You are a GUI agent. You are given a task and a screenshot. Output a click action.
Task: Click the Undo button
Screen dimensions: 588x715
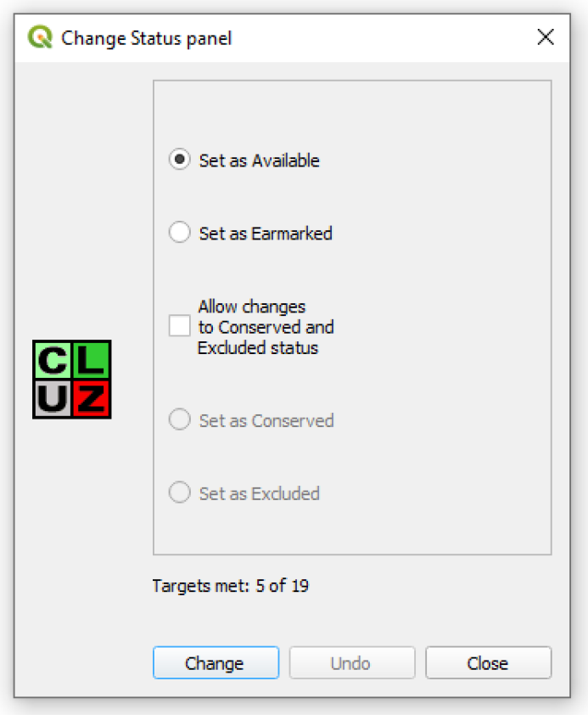point(351,663)
